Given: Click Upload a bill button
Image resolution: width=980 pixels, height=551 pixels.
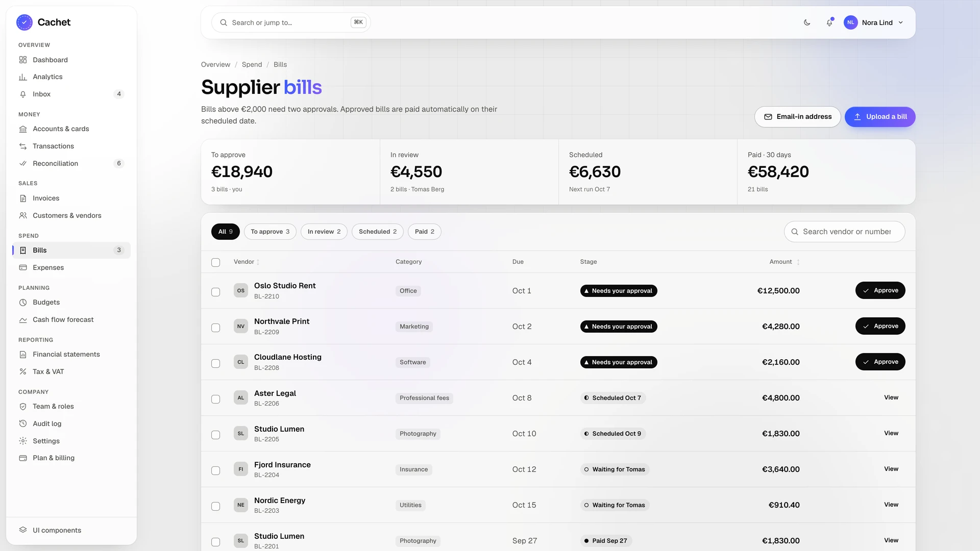Looking at the screenshot, I should pos(880,117).
